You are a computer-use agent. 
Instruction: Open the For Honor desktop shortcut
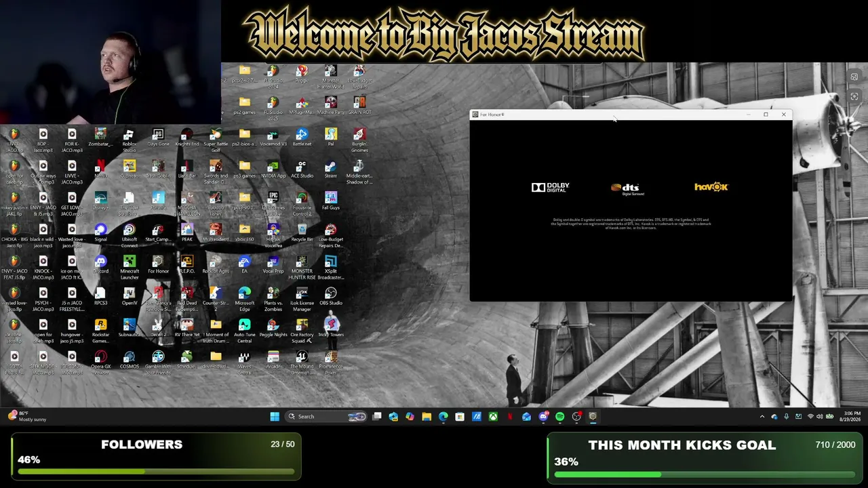pyautogui.click(x=158, y=264)
